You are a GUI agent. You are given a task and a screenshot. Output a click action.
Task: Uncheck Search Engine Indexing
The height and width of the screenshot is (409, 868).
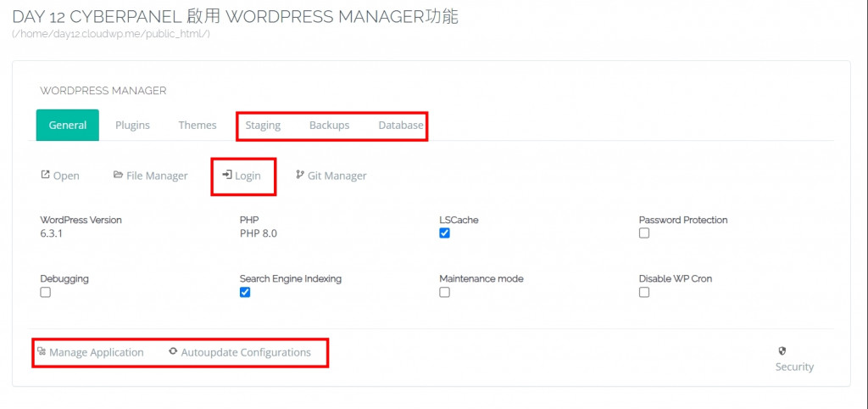[x=245, y=292]
